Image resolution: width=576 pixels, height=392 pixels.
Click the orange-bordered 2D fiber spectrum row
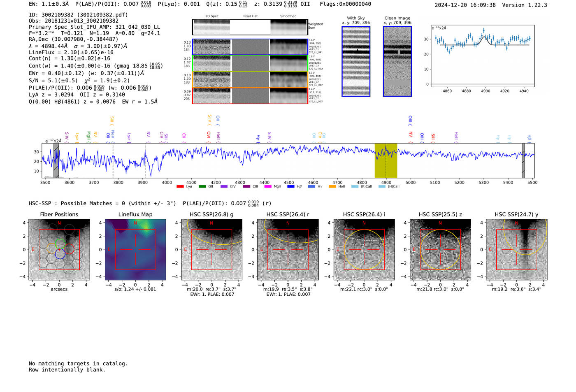click(250, 79)
